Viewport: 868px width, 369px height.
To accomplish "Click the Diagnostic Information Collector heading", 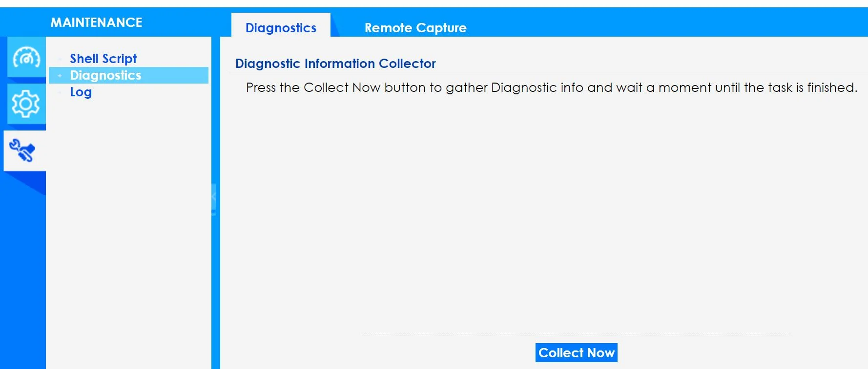I will point(335,64).
